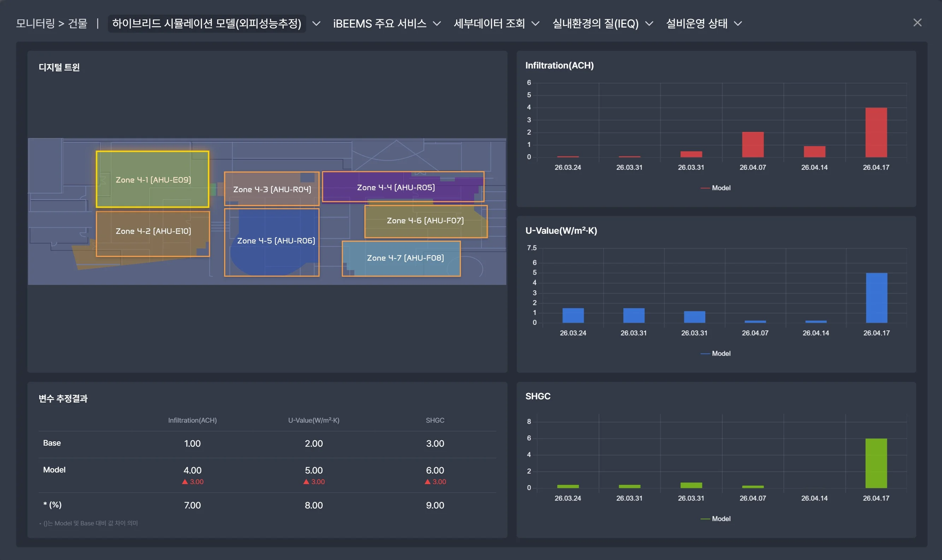Click the 26.04.17 red Infiltration bar
This screenshot has width=942, height=560.
pyautogui.click(x=876, y=132)
